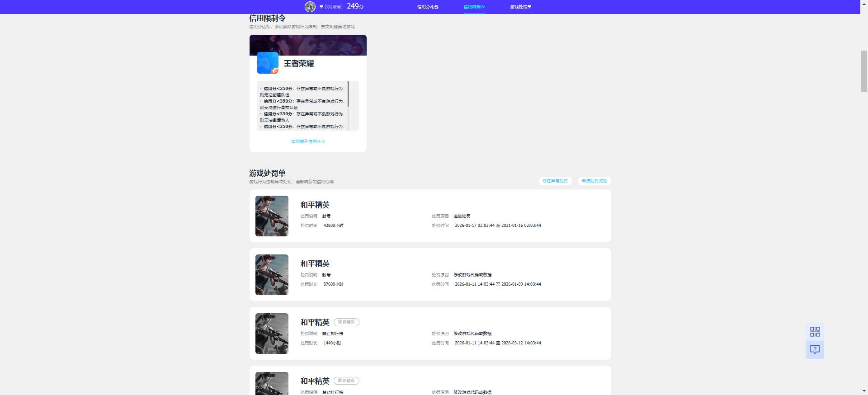Click the 43800小时 duration value

point(333,226)
